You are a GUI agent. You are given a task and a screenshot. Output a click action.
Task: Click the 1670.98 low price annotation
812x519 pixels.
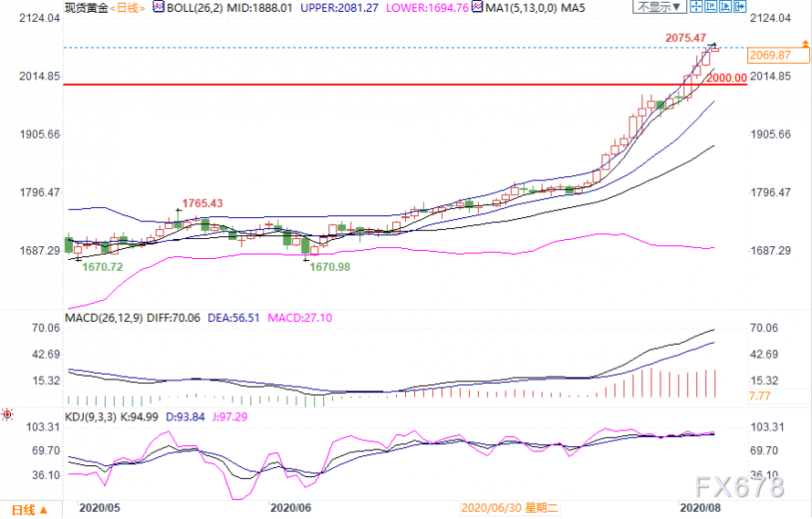pyautogui.click(x=330, y=267)
